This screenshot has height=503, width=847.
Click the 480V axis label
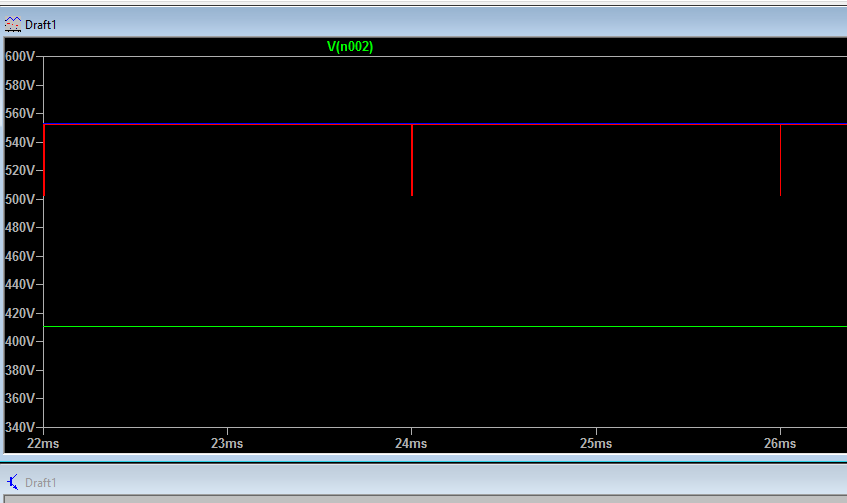point(20,227)
